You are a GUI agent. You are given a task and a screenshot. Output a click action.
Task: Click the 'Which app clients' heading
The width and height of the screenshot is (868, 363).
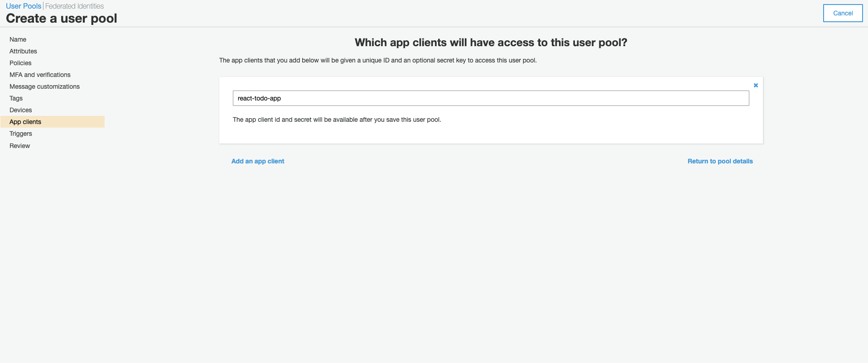pos(491,43)
